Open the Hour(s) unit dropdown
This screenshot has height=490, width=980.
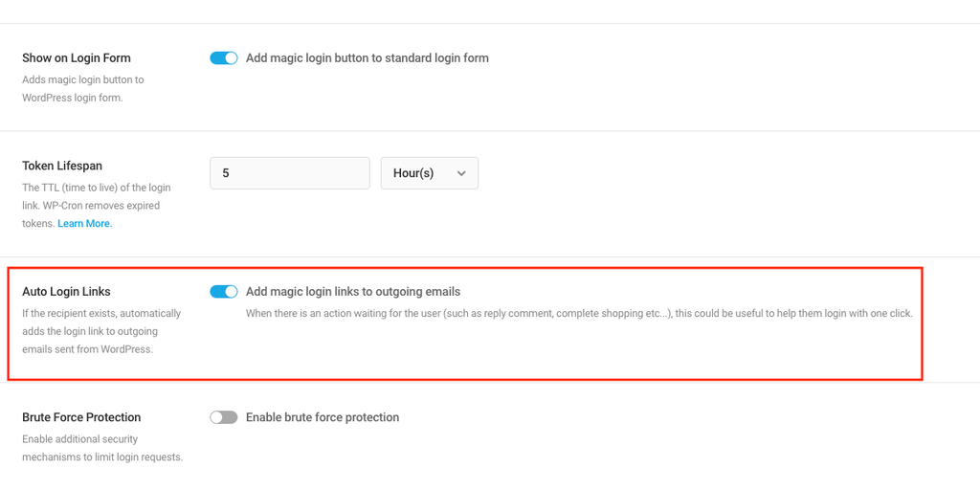click(x=430, y=173)
